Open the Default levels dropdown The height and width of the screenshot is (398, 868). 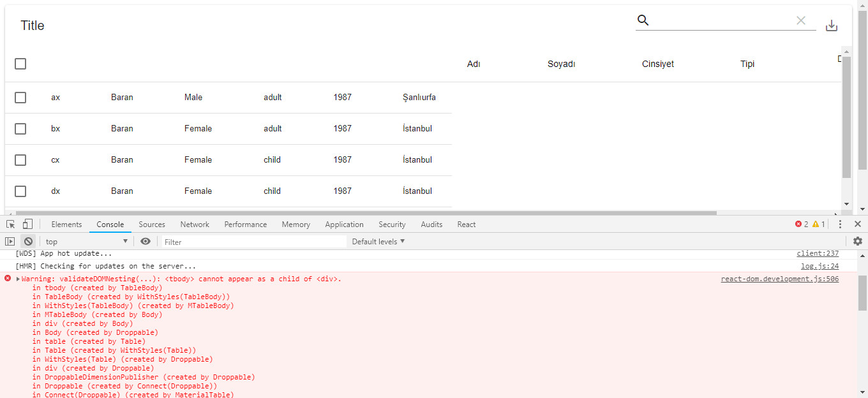(379, 241)
